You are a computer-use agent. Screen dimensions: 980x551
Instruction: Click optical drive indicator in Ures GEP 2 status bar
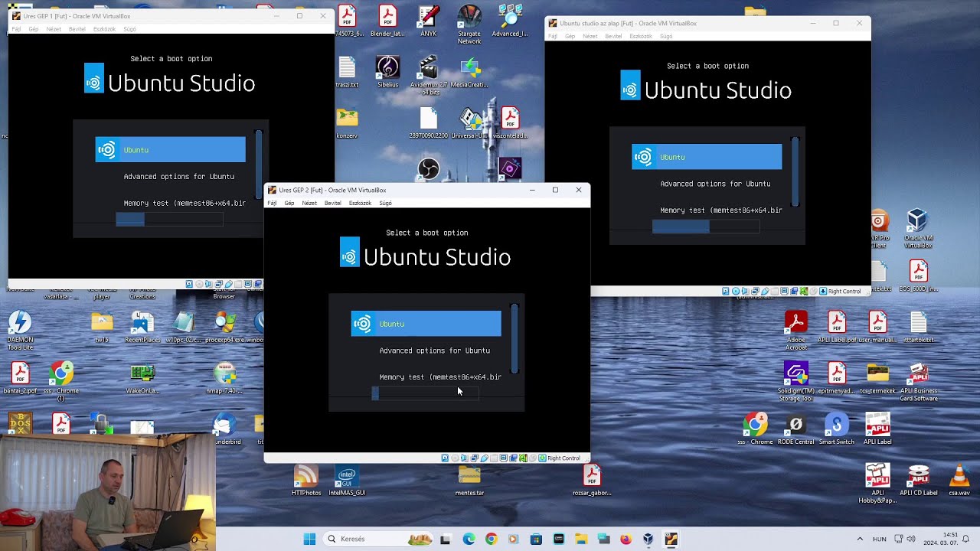455,458
